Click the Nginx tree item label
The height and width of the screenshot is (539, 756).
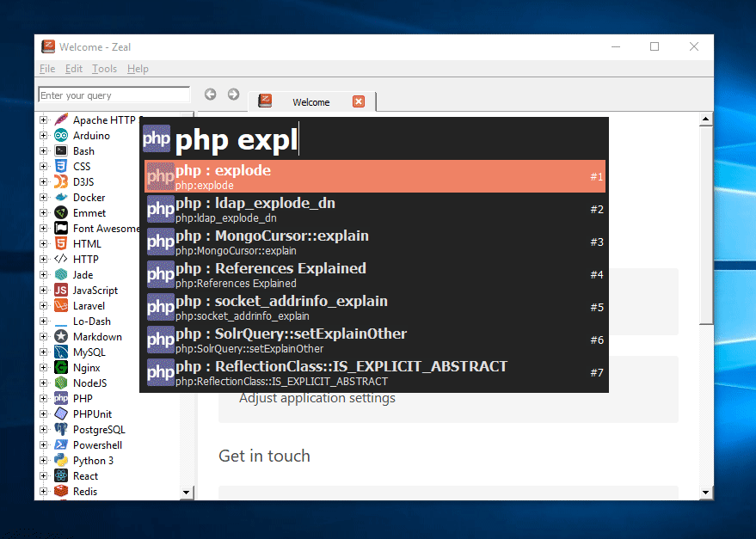87,367
